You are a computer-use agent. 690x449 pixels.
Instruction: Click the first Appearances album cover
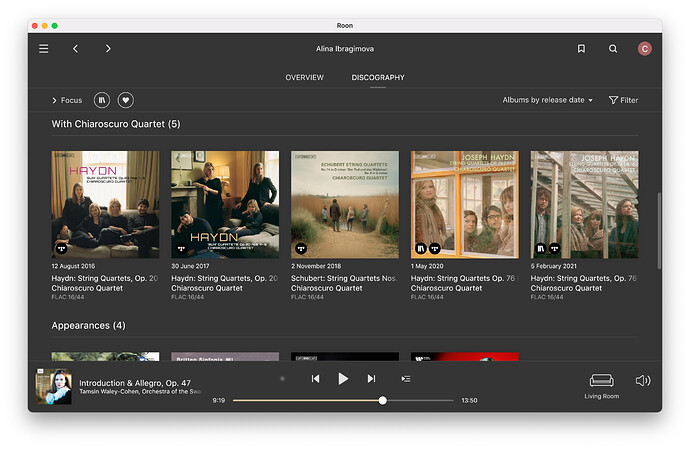(105, 356)
